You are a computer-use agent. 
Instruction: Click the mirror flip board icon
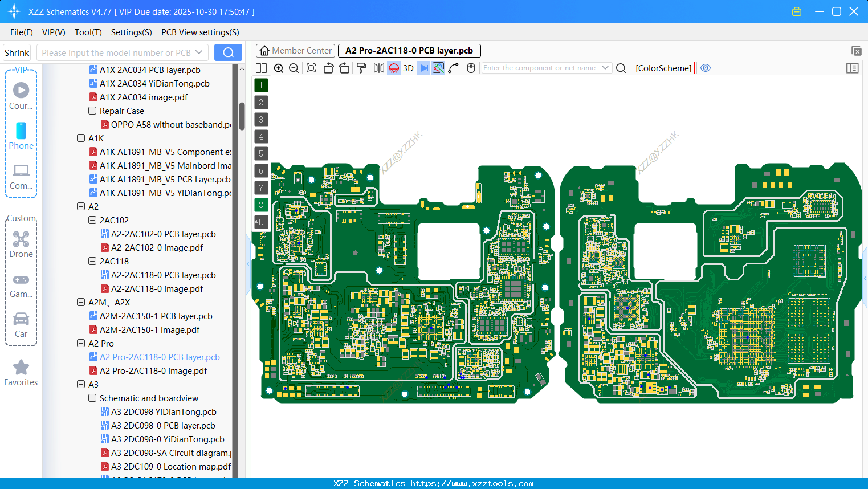[378, 68]
